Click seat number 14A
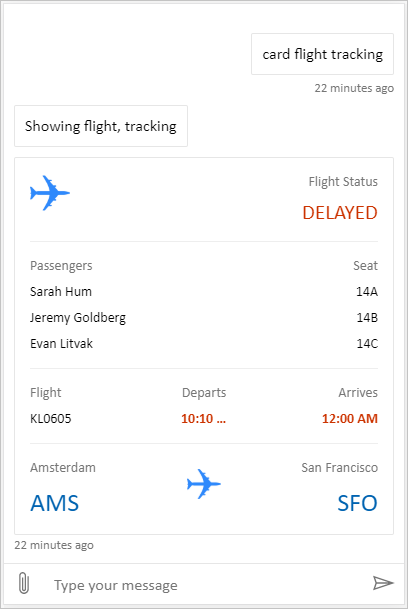 point(367,292)
